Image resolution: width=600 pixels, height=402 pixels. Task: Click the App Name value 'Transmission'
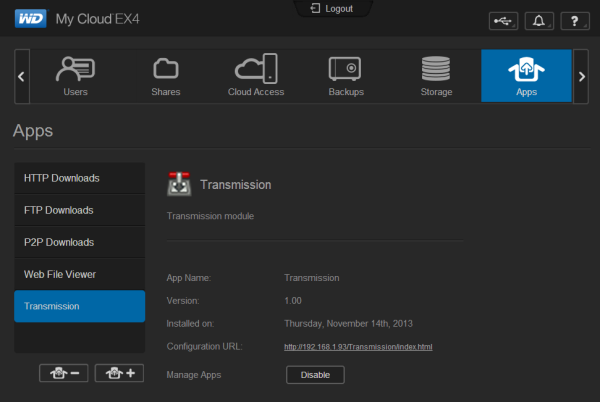[312, 278]
